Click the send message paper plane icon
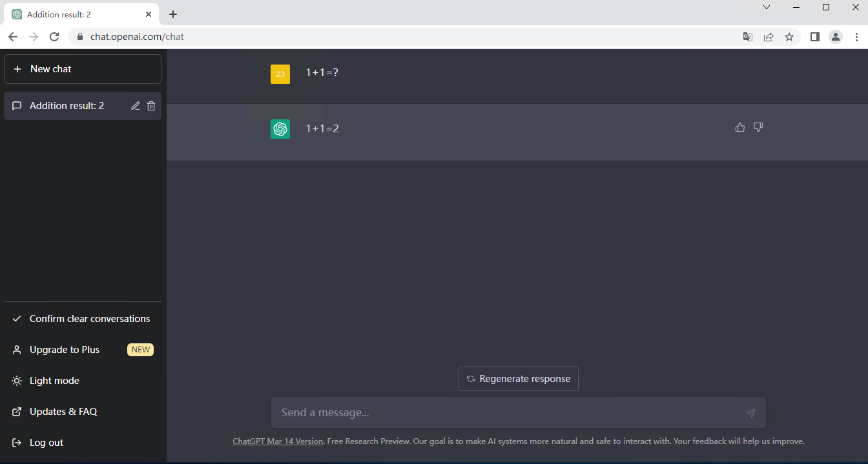This screenshot has height=464, width=868. click(750, 413)
